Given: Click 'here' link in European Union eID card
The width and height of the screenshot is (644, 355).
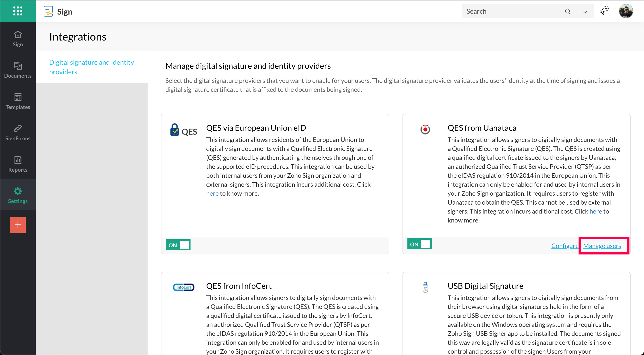Looking at the screenshot, I should click(212, 193).
